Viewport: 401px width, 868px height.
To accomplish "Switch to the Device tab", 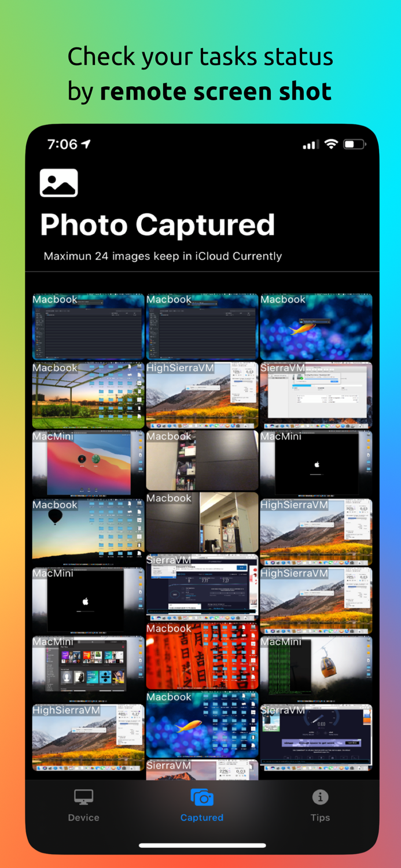I will coord(83,805).
